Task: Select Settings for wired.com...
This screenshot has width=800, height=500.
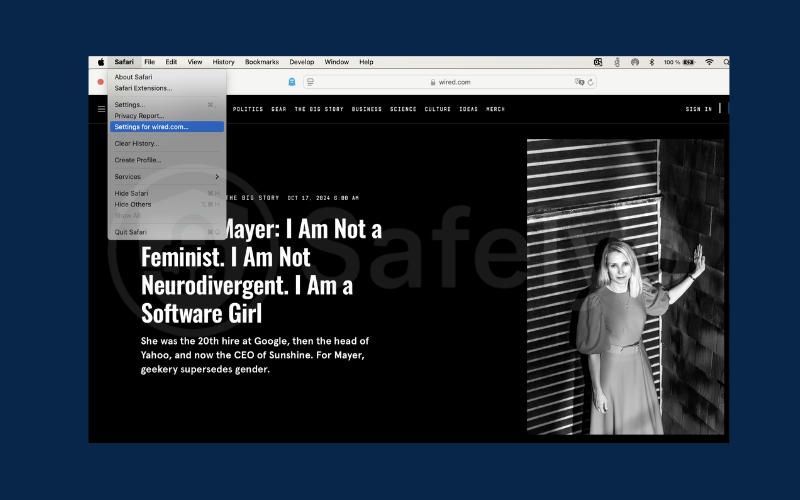Action: coord(167,127)
